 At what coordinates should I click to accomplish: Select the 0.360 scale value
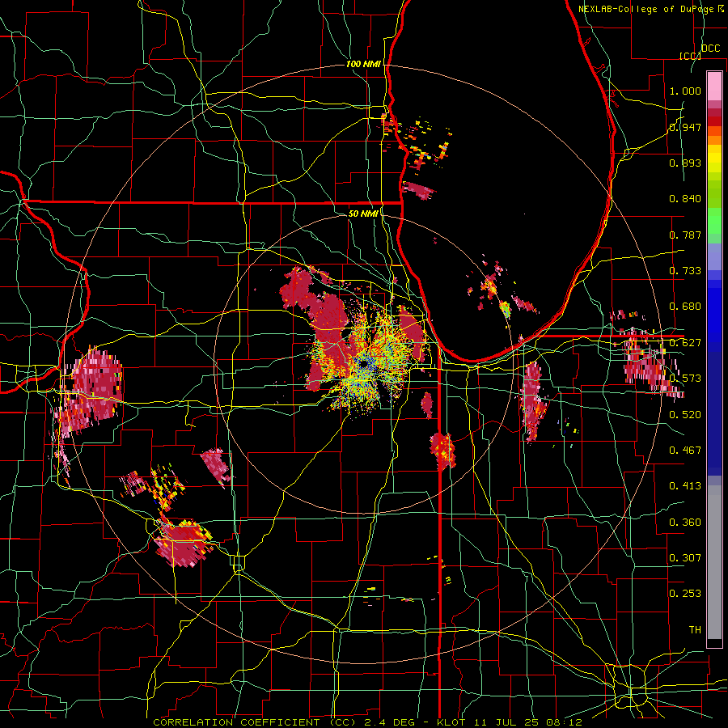685,523
